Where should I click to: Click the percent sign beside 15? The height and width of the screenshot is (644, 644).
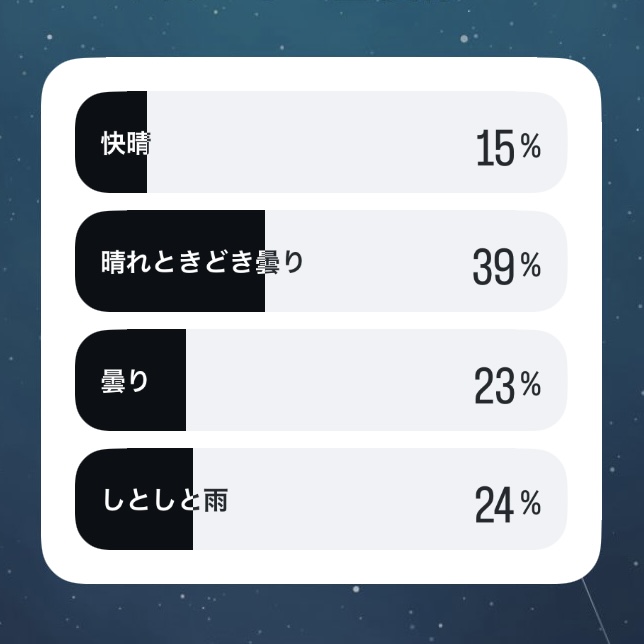[531, 148]
